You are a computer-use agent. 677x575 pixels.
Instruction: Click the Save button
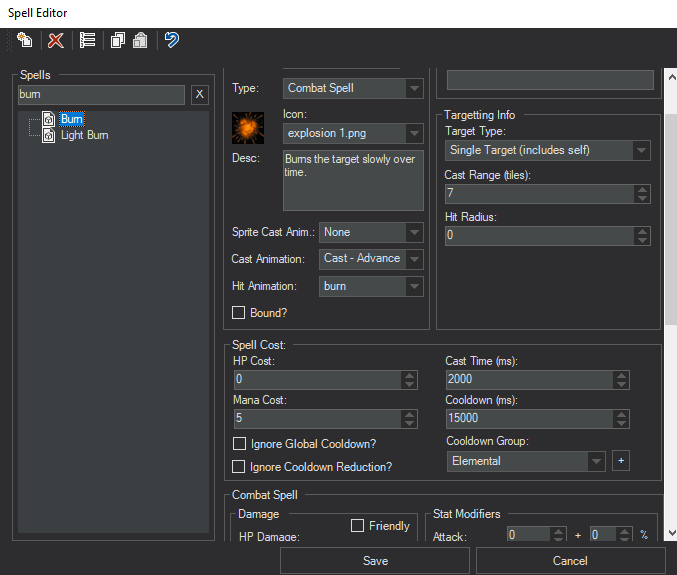point(375,561)
